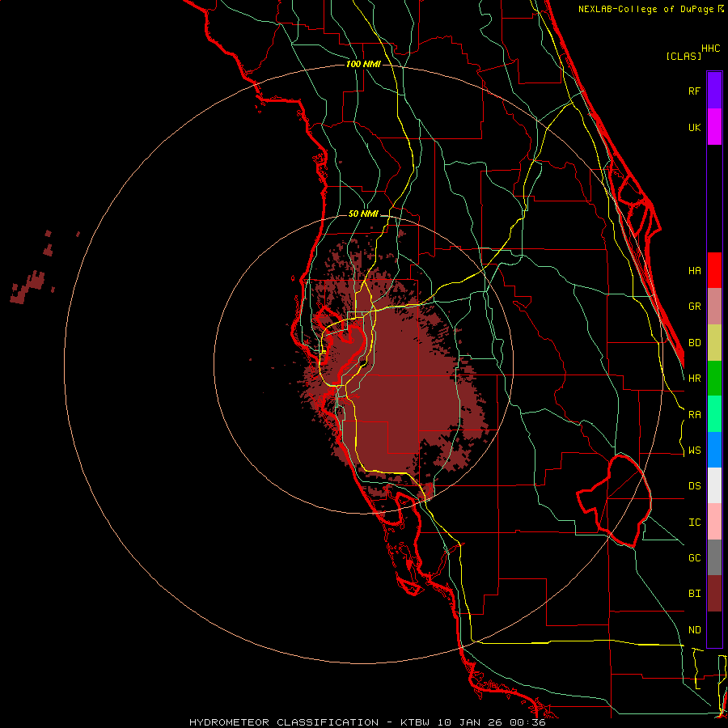Click the HA red legend swatch
728x728 pixels.
(x=714, y=270)
